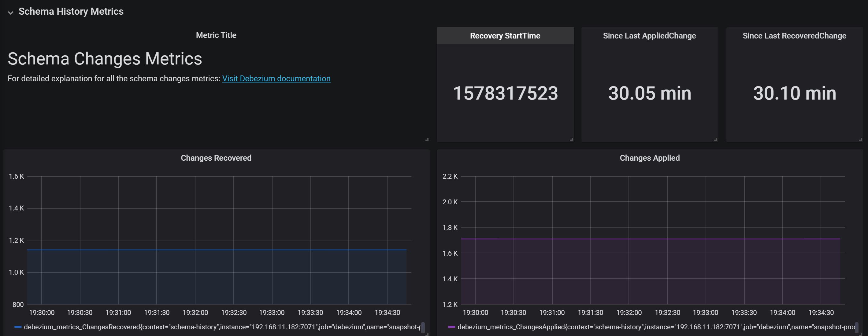Click the blue ChangesRecovered legend color swatch

(18, 327)
